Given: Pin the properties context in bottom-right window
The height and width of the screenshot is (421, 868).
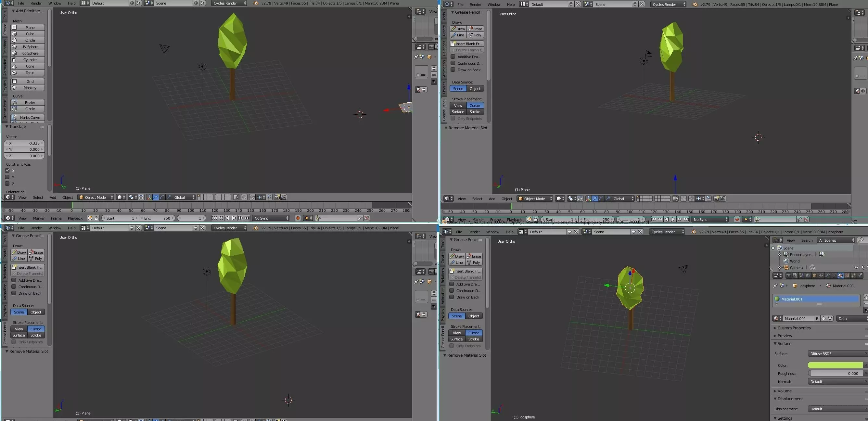Looking at the screenshot, I should click(x=775, y=286).
